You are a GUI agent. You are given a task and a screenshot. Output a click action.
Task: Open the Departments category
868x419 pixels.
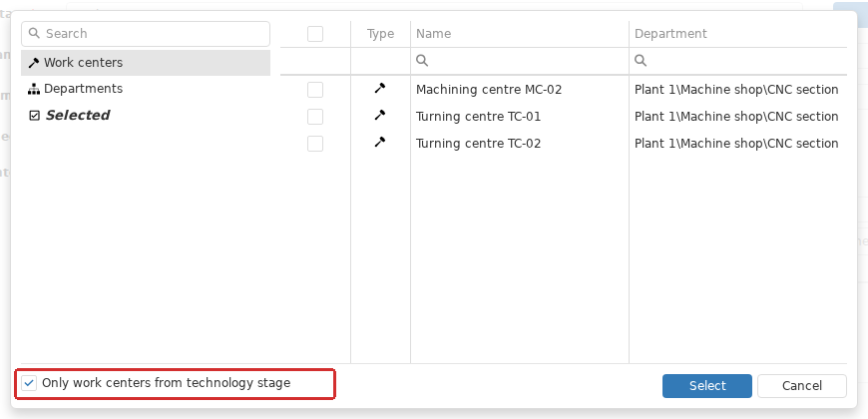coord(146,89)
